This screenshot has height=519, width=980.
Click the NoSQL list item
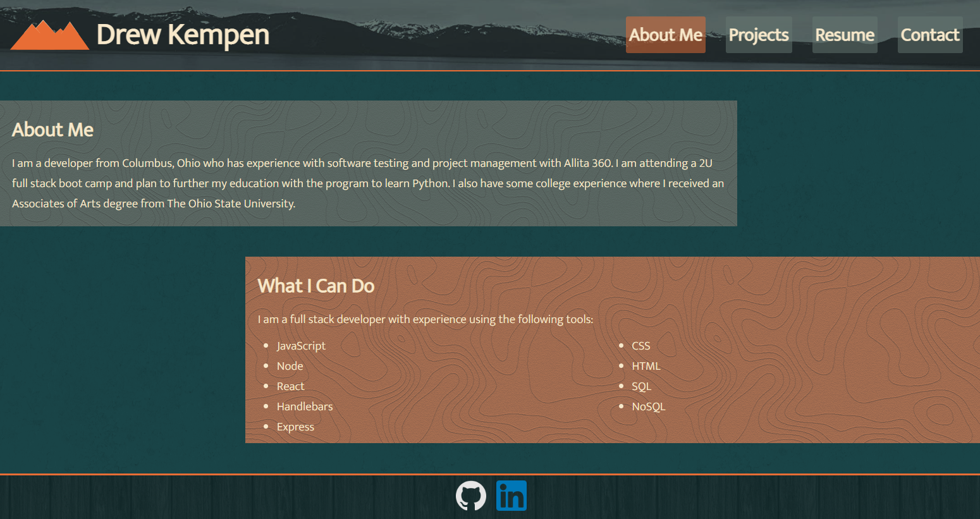649,406
